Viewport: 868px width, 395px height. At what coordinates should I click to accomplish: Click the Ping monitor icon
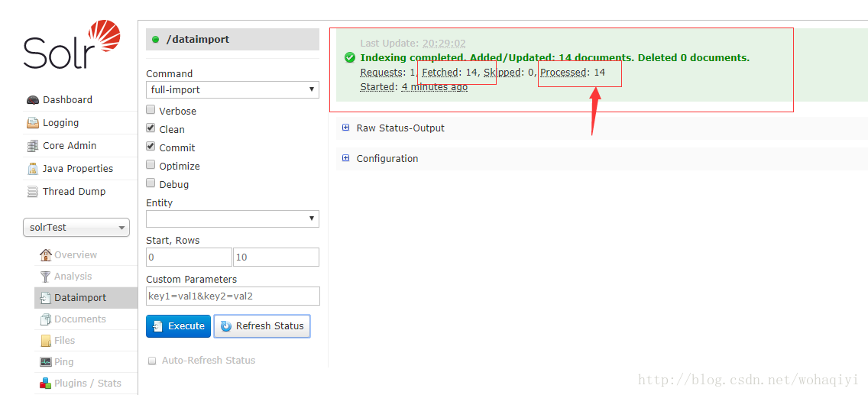click(46, 362)
